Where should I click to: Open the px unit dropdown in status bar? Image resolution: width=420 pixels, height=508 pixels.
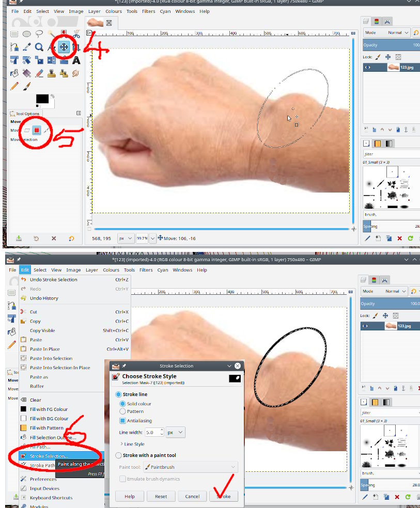(126, 239)
